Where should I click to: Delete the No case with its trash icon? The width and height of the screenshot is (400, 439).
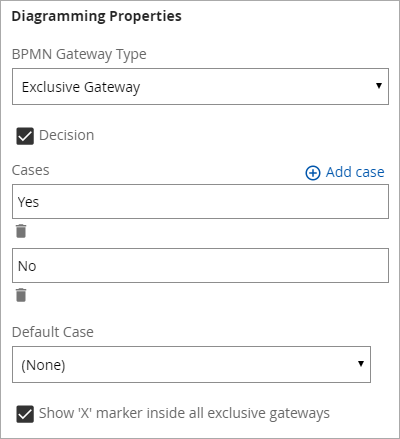pos(21,295)
